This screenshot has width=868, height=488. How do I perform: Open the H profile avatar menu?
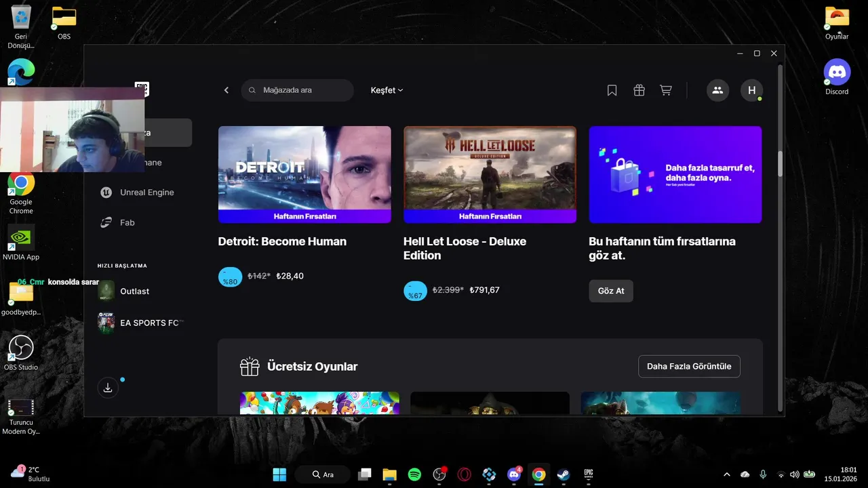pyautogui.click(x=751, y=90)
